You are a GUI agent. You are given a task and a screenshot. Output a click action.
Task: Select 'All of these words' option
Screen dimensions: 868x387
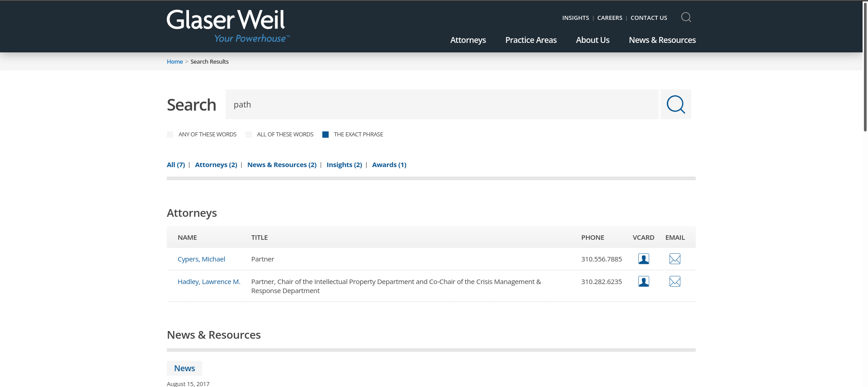pos(249,135)
